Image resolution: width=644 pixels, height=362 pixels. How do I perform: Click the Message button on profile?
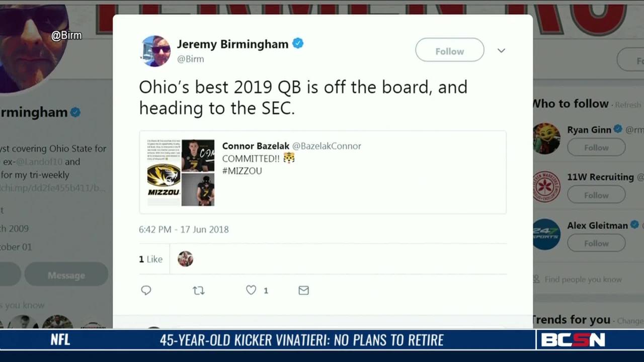[x=66, y=275]
